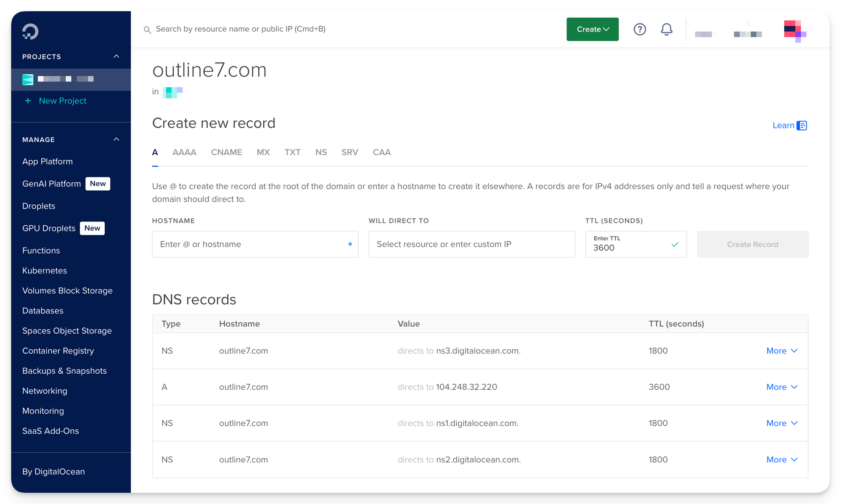Open Functions in sidebar
Image resolution: width=841 pixels, height=504 pixels.
[41, 251]
